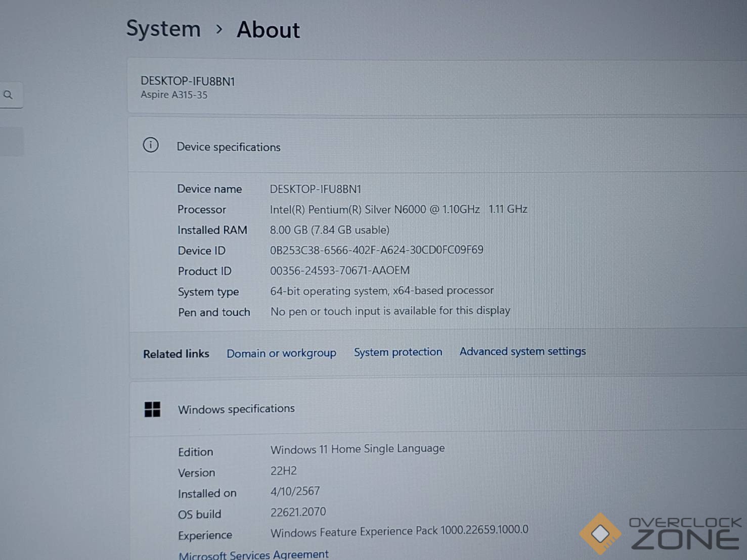Click the breadcrumb chevron arrow after System
Screen dimensions: 747x560
[219, 29]
